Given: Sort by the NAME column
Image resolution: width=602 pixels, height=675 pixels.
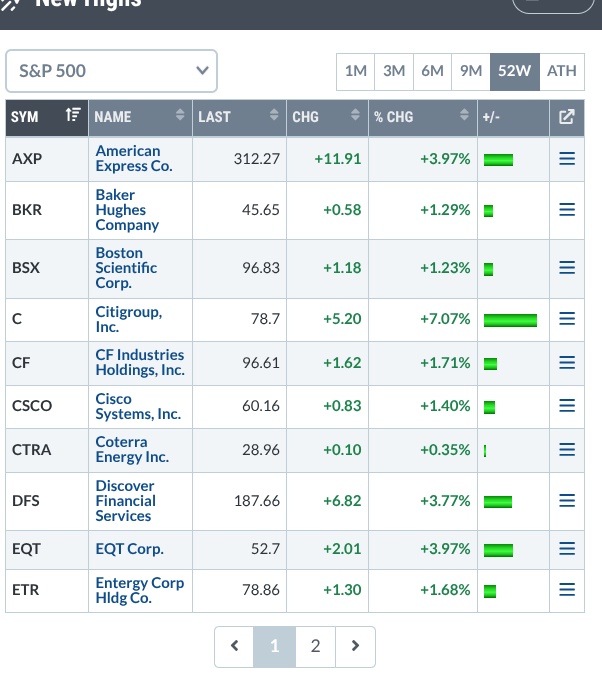Looking at the screenshot, I should tap(140, 117).
